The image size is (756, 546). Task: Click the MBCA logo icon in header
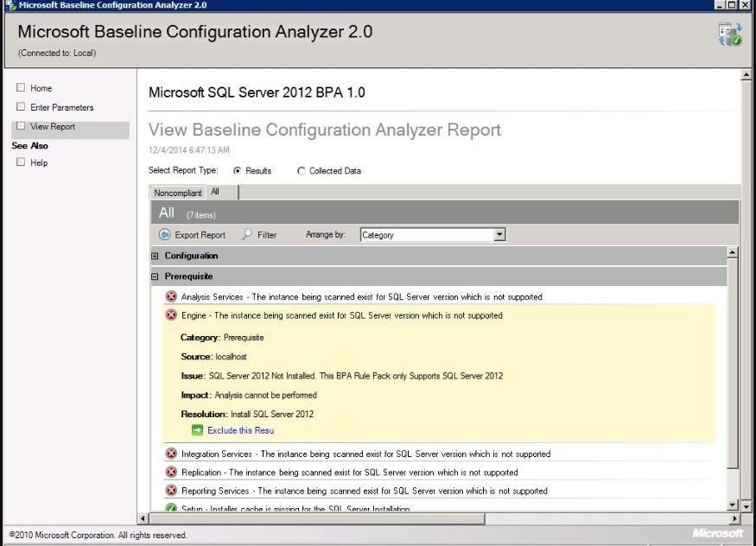730,35
